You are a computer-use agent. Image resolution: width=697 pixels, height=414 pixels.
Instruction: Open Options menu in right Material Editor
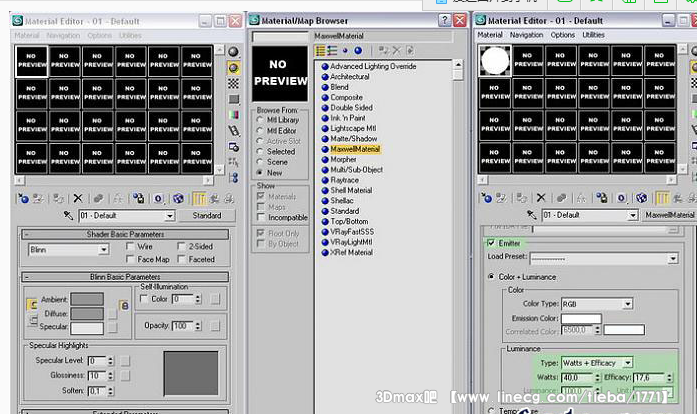(x=563, y=35)
